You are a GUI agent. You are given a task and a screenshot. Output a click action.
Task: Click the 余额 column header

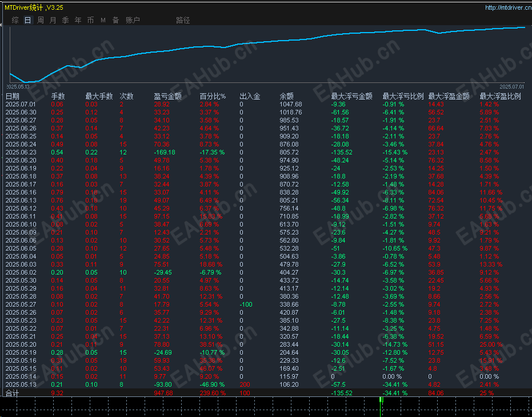click(x=286, y=97)
